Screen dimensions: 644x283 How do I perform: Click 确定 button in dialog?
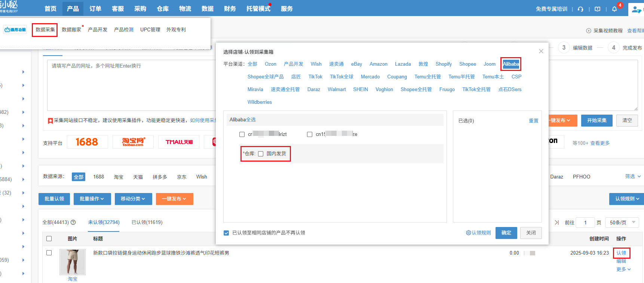click(x=506, y=233)
